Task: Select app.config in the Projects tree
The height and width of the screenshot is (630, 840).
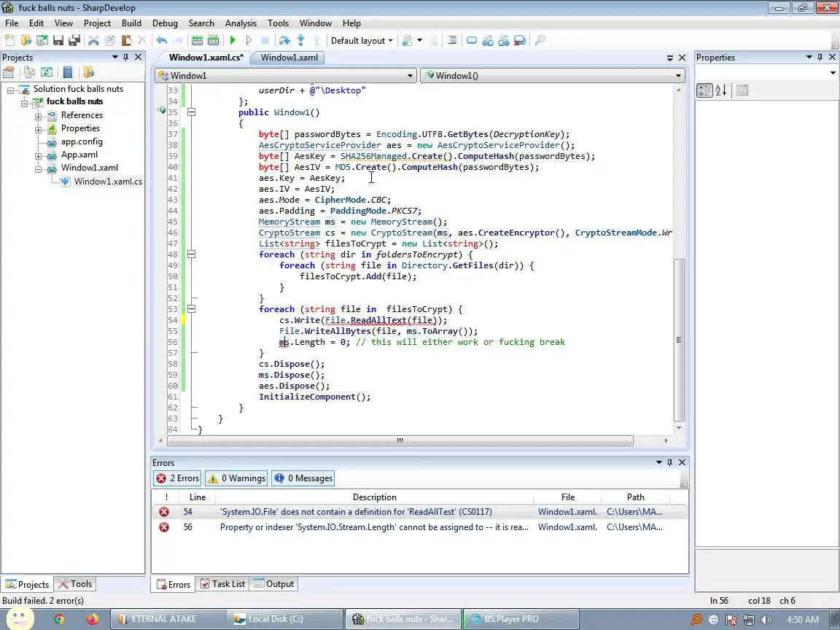Action: pyautogui.click(x=82, y=141)
